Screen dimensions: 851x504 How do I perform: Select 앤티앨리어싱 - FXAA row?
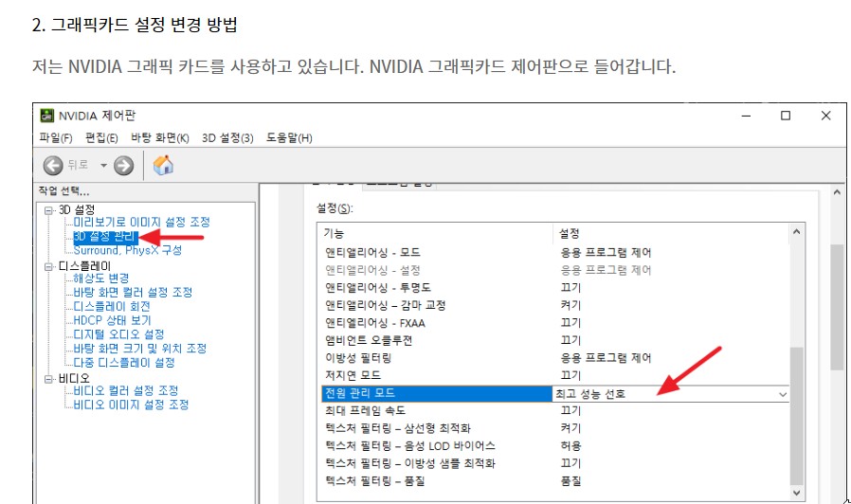coord(554,323)
